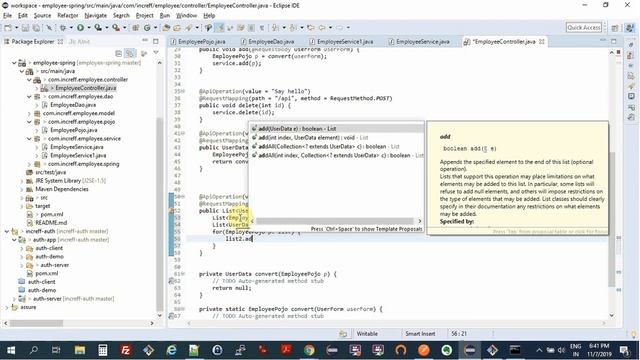Click the Quick Access search field
This screenshot has height=360, width=640.
[584, 27]
